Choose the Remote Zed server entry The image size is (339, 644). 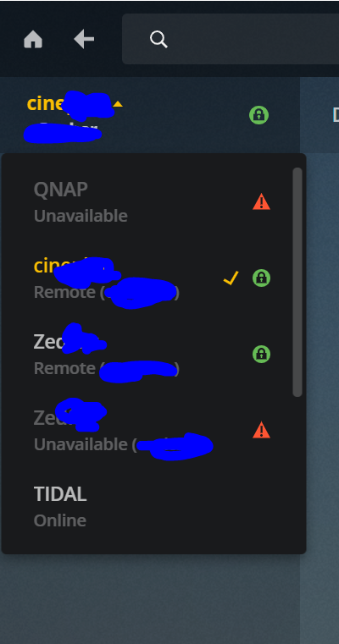pyautogui.click(x=153, y=355)
